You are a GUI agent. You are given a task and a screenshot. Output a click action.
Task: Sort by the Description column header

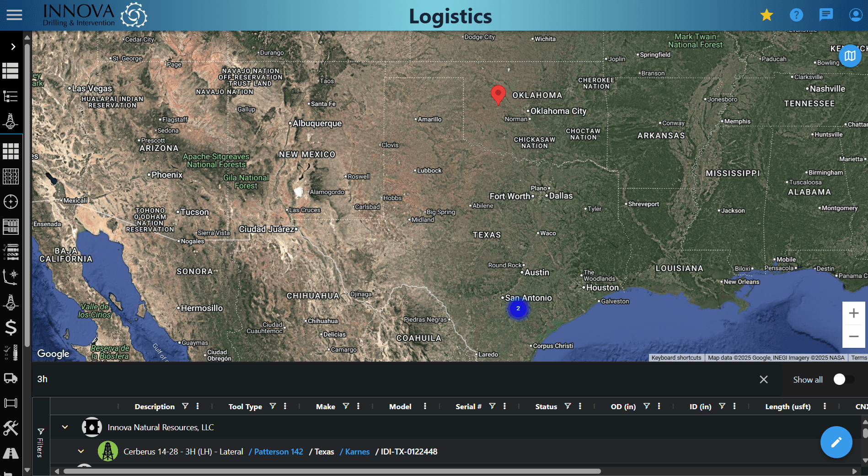pyautogui.click(x=155, y=406)
